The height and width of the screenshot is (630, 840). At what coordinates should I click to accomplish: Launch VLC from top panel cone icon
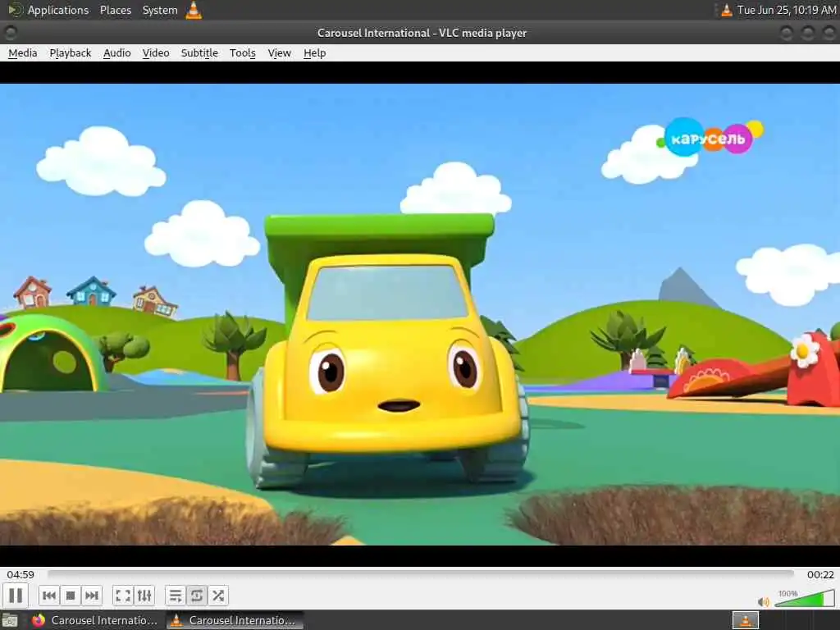(194, 10)
